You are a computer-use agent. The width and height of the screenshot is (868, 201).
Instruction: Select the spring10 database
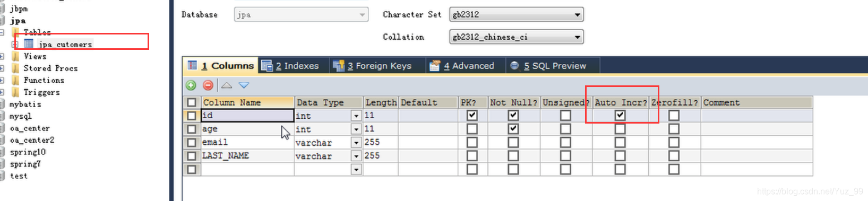coord(28,152)
